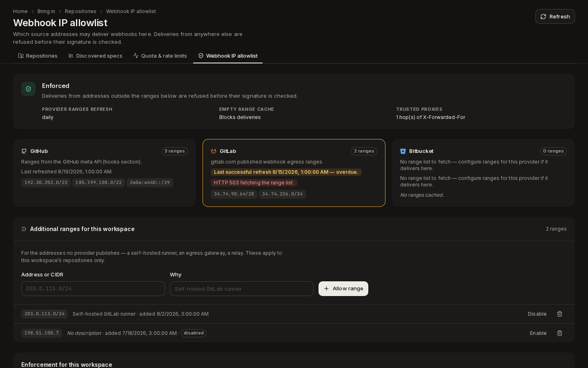The image size is (588, 368).
Task: Click the Allow range button
Action: coord(343,289)
